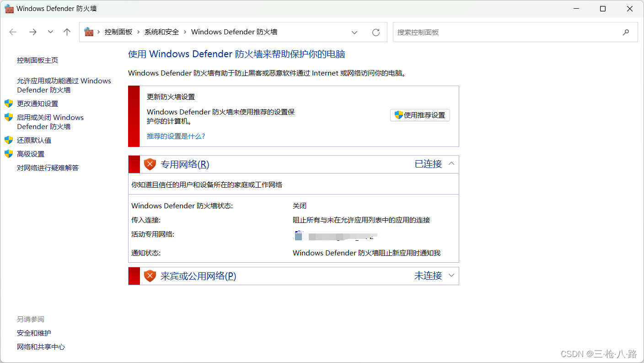Select 控制面板 in the breadcrumb
644x363 pixels.
point(118,32)
